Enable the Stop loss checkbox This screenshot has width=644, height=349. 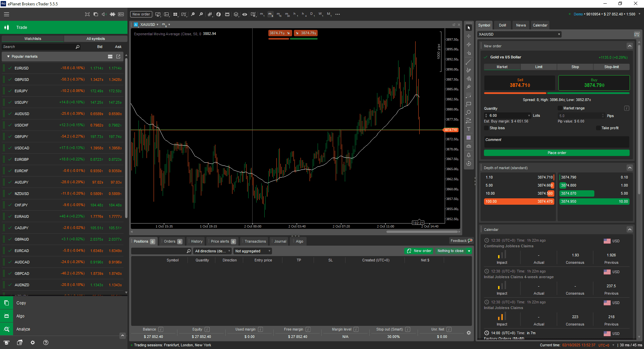click(x=486, y=128)
